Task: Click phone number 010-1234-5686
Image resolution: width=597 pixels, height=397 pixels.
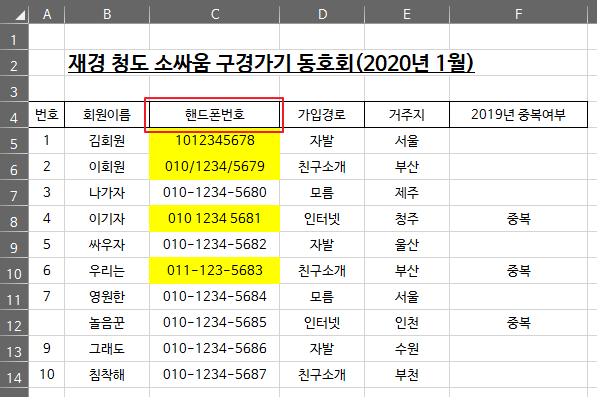Action: pyautogui.click(x=215, y=349)
